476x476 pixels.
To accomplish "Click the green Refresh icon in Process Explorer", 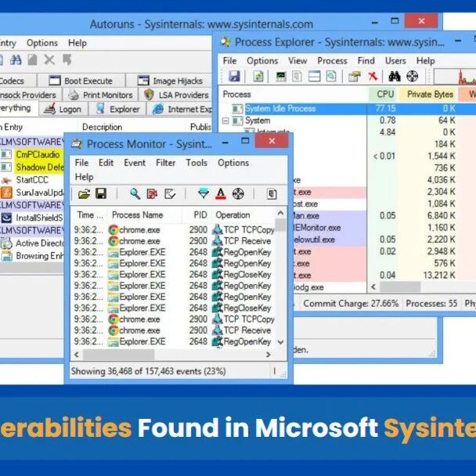I will (258, 76).
